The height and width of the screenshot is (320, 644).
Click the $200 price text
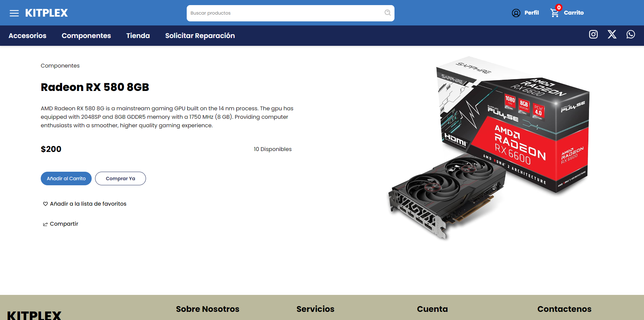click(51, 149)
